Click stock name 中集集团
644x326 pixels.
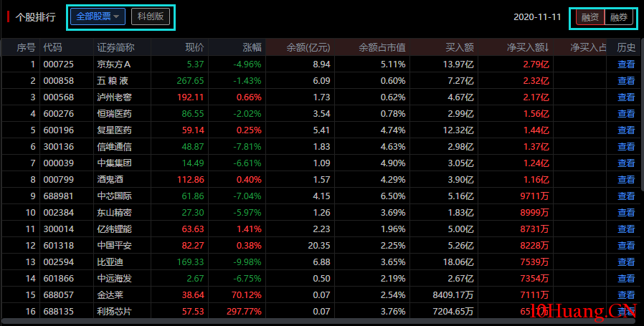pos(114,163)
